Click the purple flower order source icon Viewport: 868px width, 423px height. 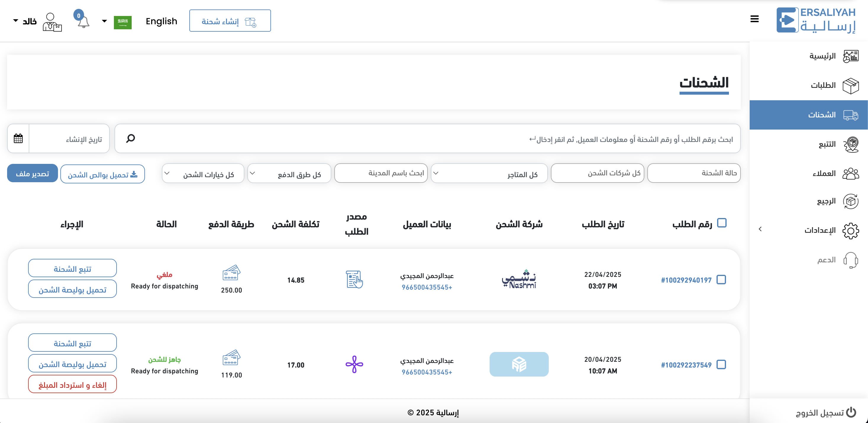[x=354, y=364]
